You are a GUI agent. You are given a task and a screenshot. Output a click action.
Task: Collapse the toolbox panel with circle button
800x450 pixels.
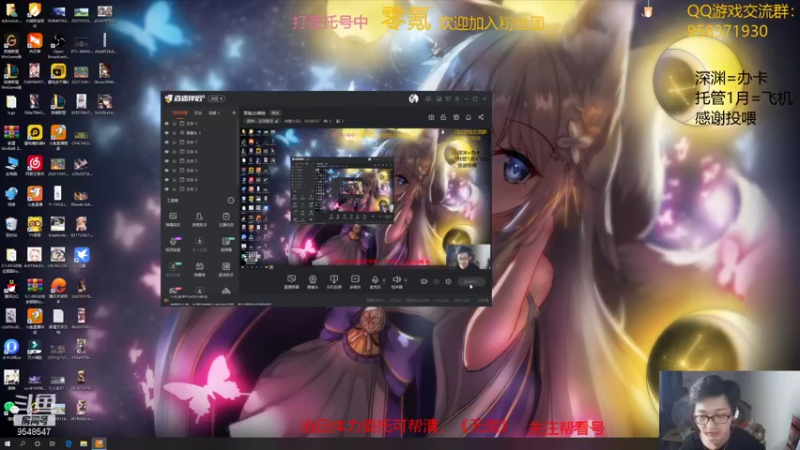coord(231,200)
